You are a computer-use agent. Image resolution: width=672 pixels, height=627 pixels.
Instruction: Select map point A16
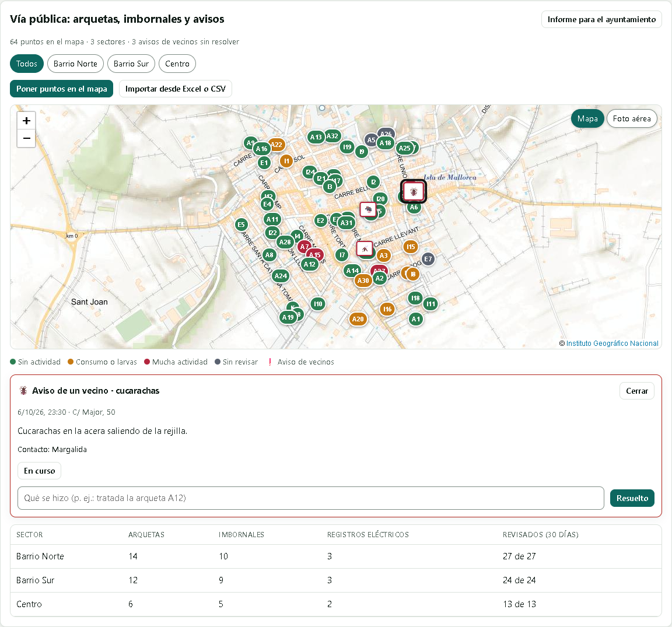coord(261,149)
